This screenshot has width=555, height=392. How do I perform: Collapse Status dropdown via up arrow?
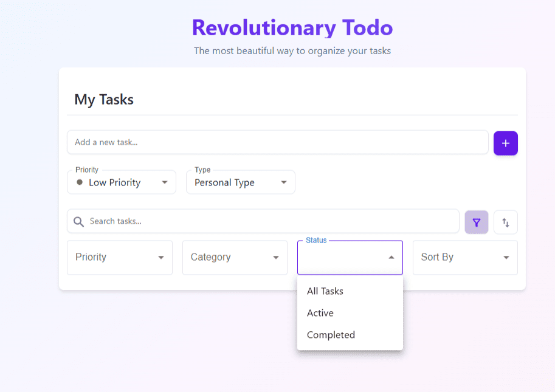coord(391,257)
